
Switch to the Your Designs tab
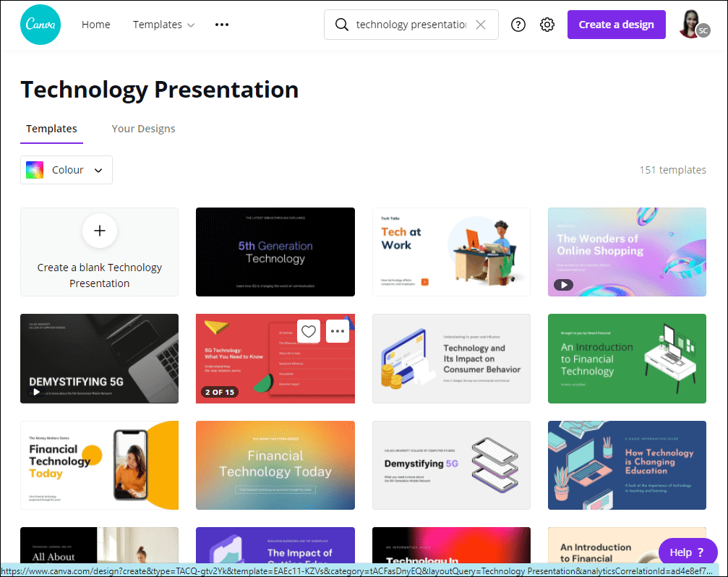pos(143,129)
